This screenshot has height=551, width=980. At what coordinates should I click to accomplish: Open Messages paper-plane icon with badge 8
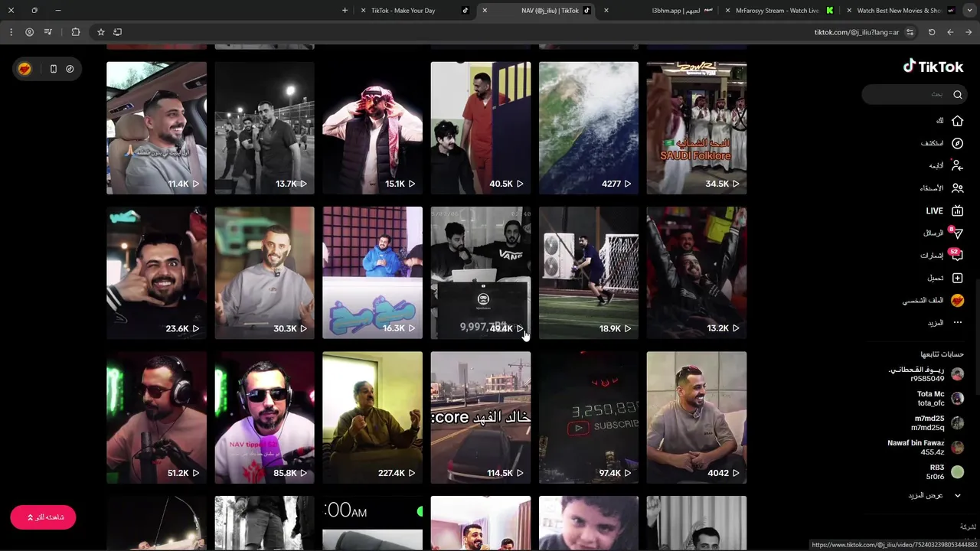957,233
